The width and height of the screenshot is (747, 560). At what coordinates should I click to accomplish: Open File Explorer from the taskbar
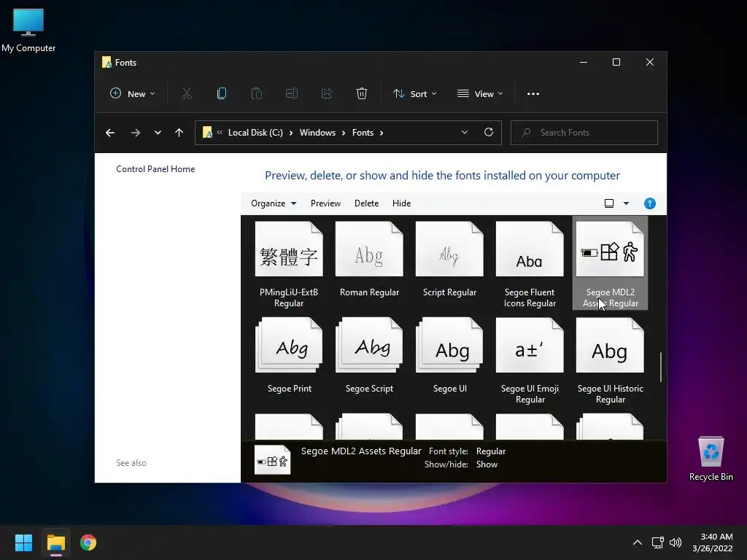(x=56, y=542)
